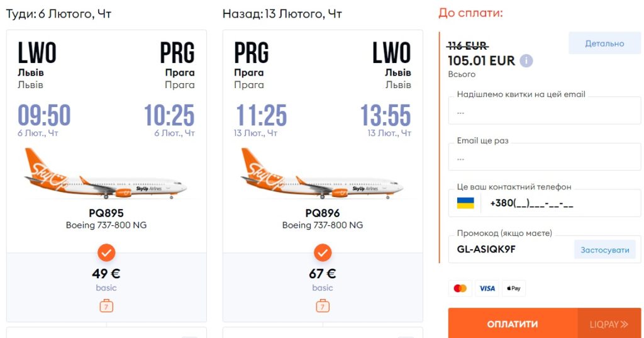The image size is (644, 338).
Task: Apply promo code with Застосувати button
Action: (604, 250)
